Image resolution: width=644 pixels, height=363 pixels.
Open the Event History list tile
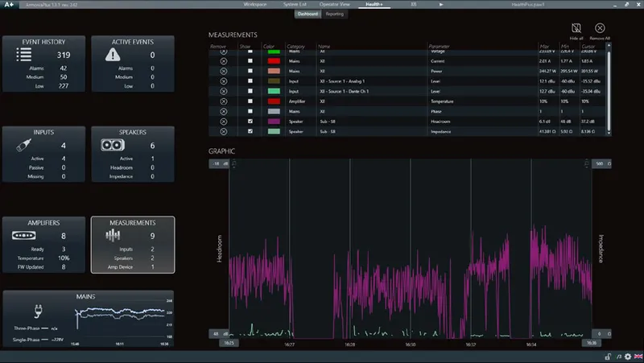[44, 64]
